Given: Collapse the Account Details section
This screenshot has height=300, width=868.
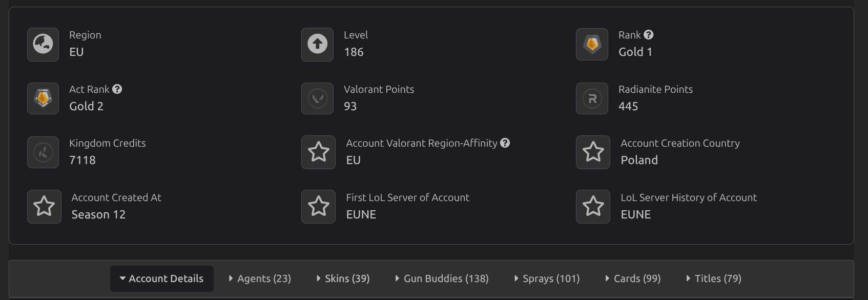Looking at the screenshot, I should click(162, 278).
